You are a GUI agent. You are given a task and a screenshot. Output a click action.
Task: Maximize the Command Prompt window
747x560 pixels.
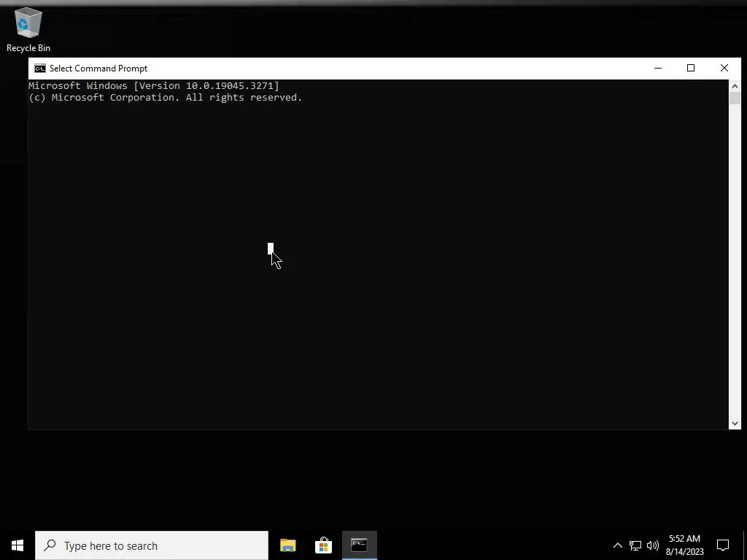691,68
